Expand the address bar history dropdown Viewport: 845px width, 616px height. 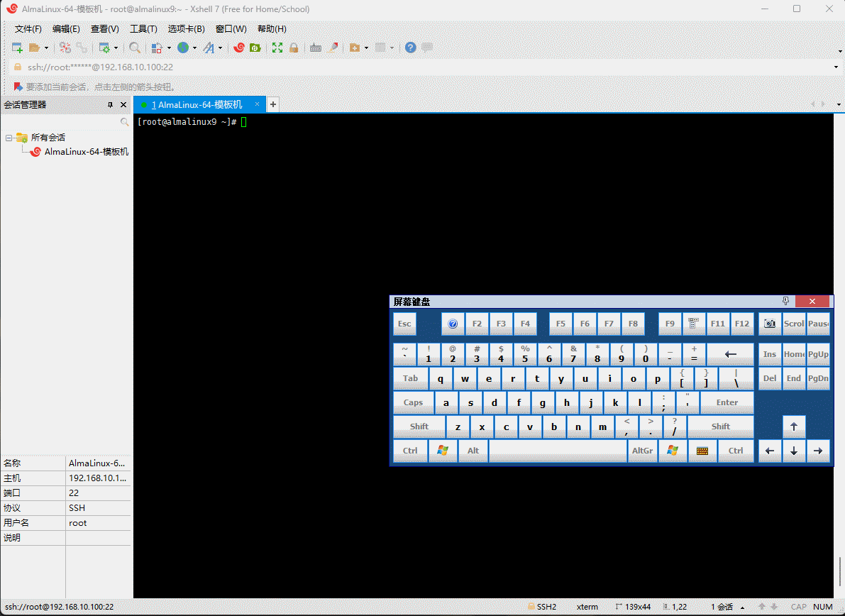836,67
